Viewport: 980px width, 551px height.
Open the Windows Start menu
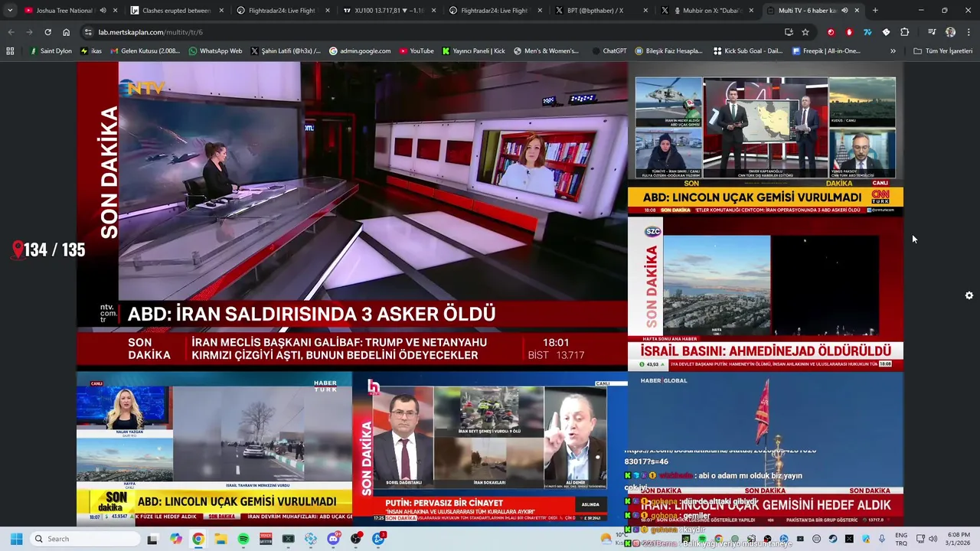(x=16, y=539)
